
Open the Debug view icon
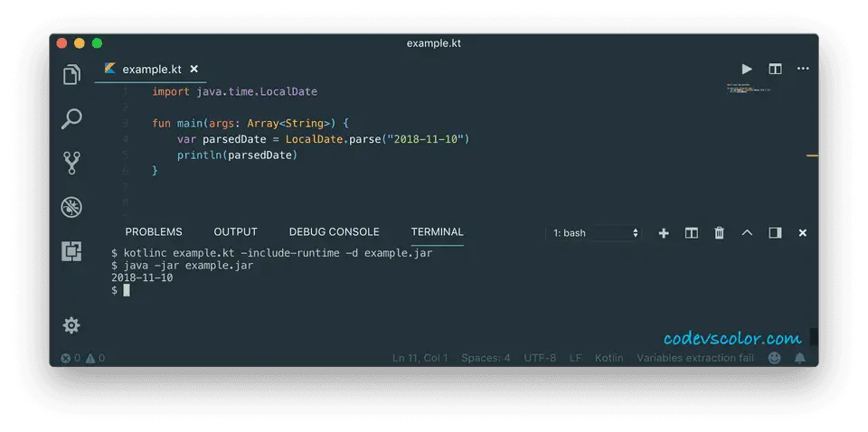point(71,208)
